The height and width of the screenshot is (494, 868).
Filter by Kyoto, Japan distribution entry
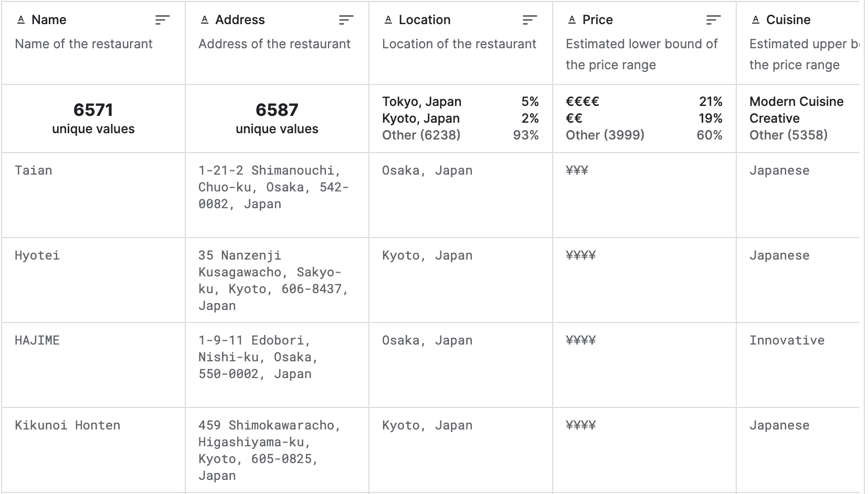460,118
